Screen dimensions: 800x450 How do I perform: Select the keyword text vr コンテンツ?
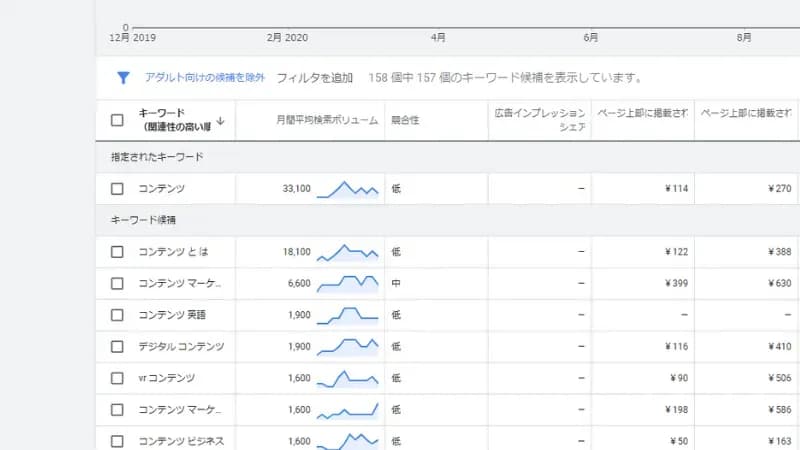[x=167, y=379]
